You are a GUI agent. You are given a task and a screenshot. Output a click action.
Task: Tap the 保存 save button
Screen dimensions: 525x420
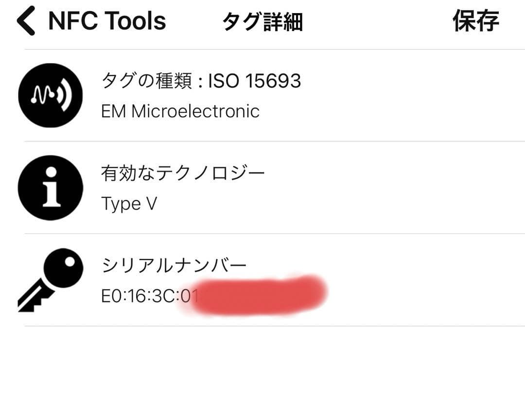(x=475, y=21)
